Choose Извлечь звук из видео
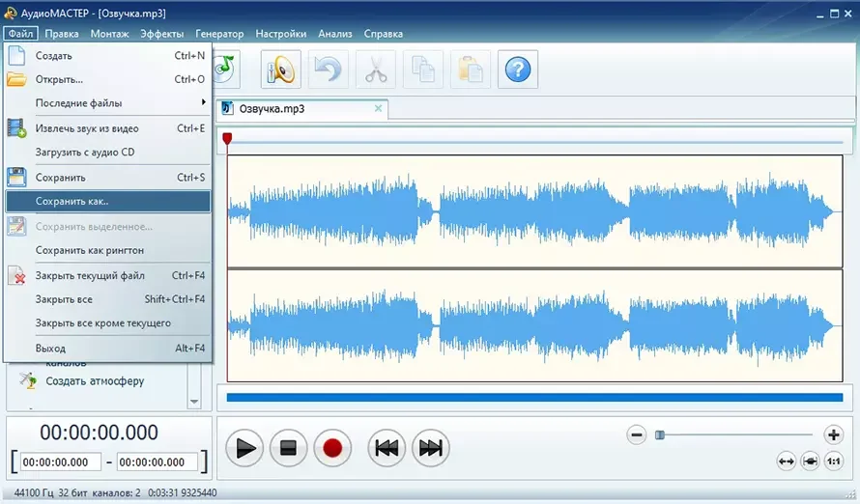The width and height of the screenshot is (860, 504). [x=107, y=128]
